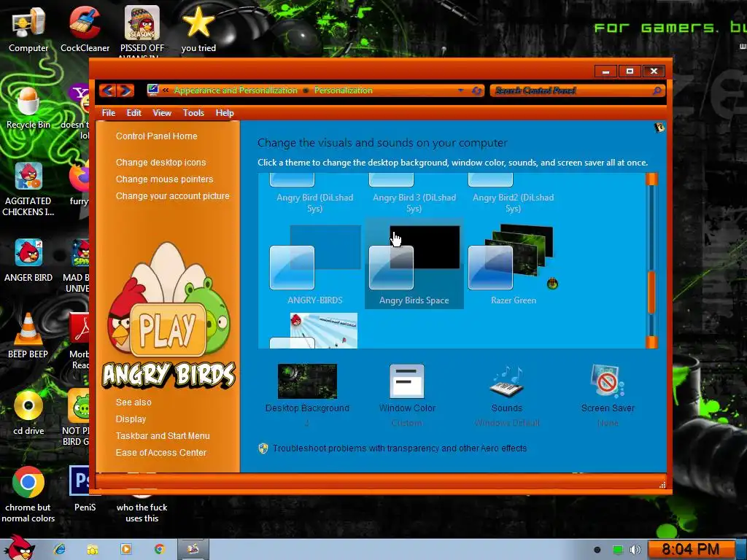The height and width of the screenshot is (560, 747).
Task: Open the Display link
Action: (x=131, y=419)
